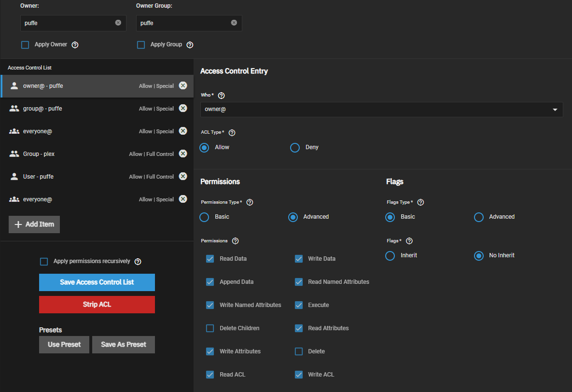Click the red Strip ACL button
This screenshot has height=392, width=572.
click(x=97, y=305)
